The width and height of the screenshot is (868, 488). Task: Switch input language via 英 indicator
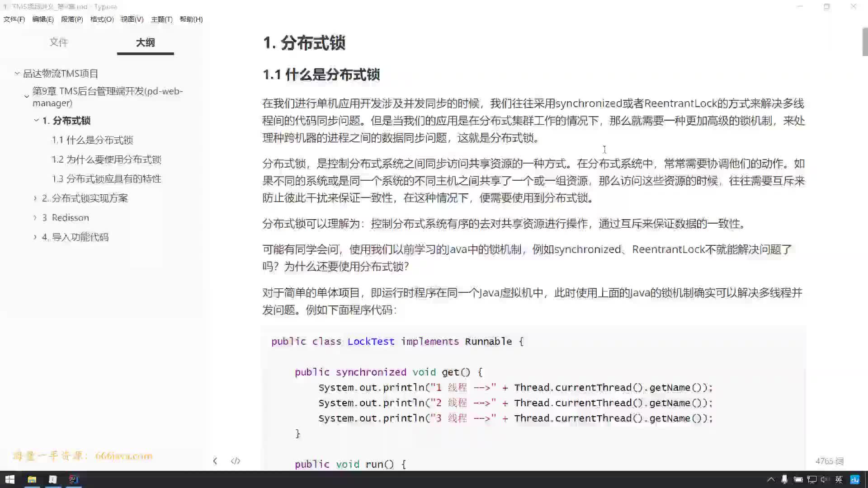coord(839,479)
